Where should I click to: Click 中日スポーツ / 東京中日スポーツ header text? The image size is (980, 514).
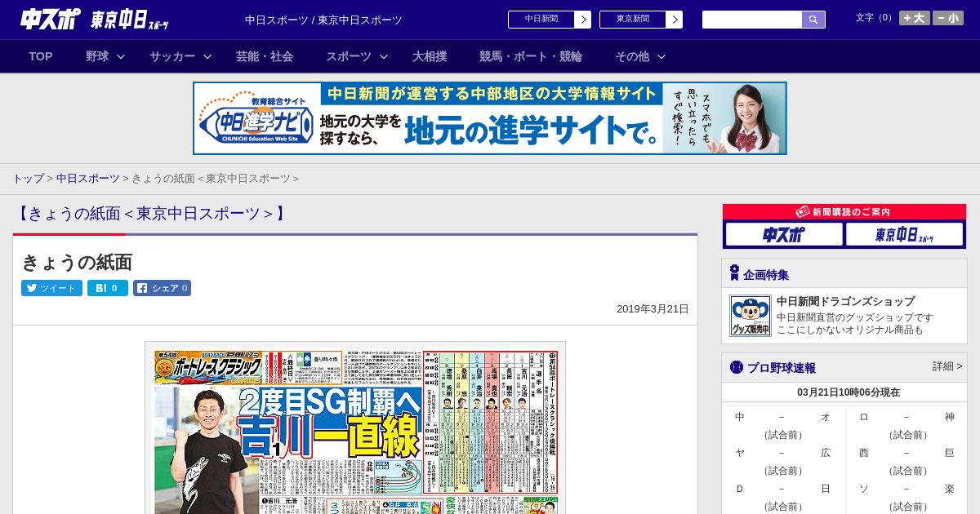323,20
